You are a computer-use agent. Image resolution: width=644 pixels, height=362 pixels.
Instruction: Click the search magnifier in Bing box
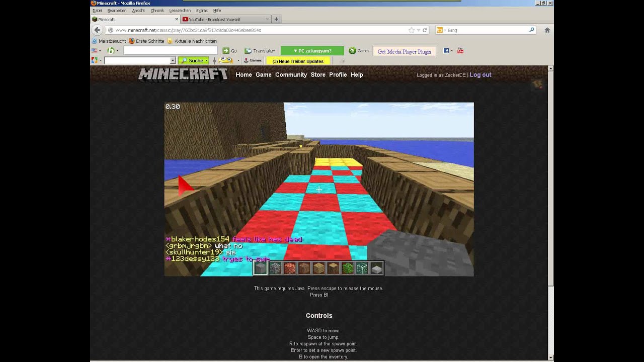[x=531, y=30]
